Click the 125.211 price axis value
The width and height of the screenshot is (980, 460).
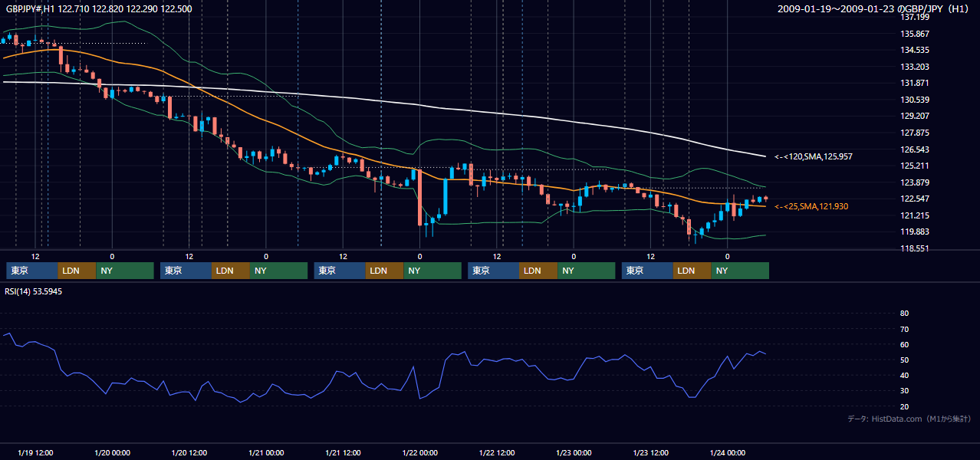915,166
